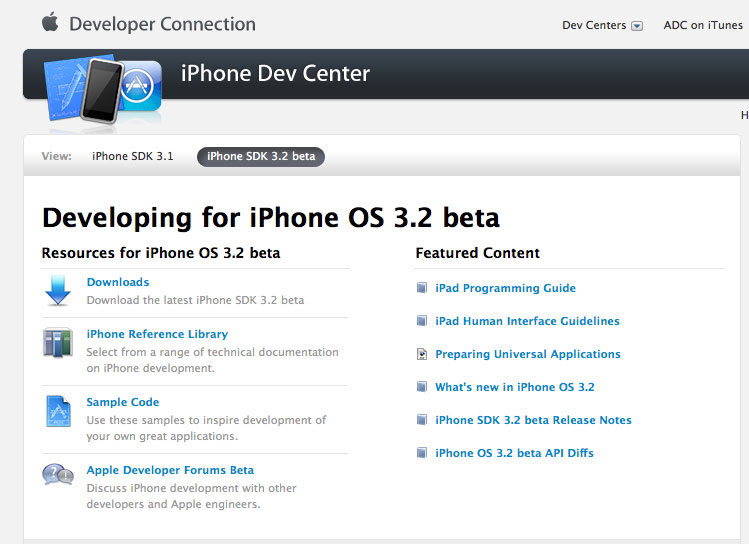Select the iPhone SDK 3.2 beta tab
749x544 pixels.
[261, 157]
